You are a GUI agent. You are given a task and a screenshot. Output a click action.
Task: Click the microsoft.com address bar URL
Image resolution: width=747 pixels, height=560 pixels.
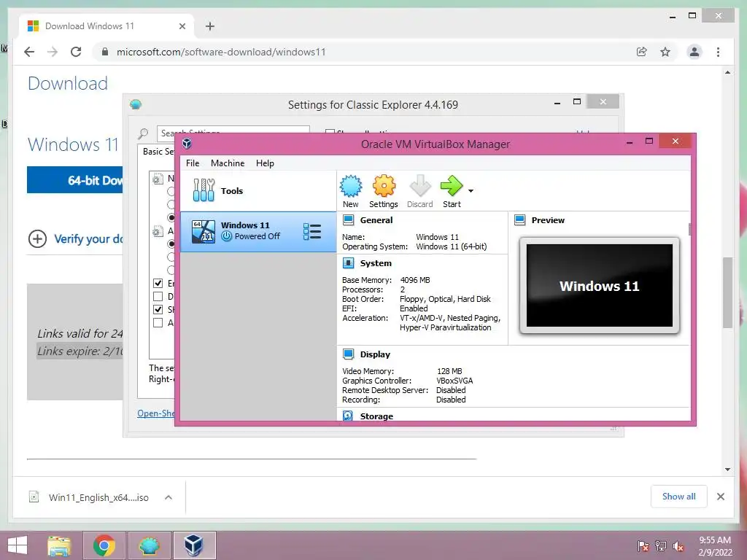pos(221,52)
